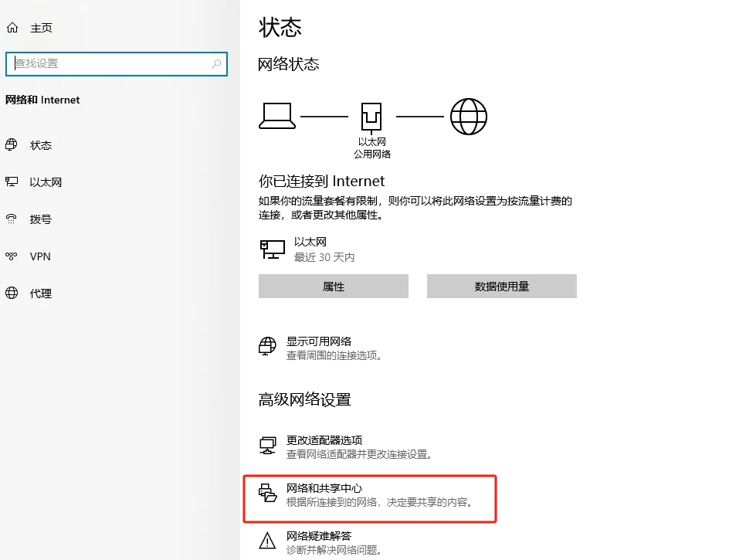The width and height of the screenshot is (746, 560).
Task: Click the 你已连接到 Internet heading
Action: coord(321,182)
